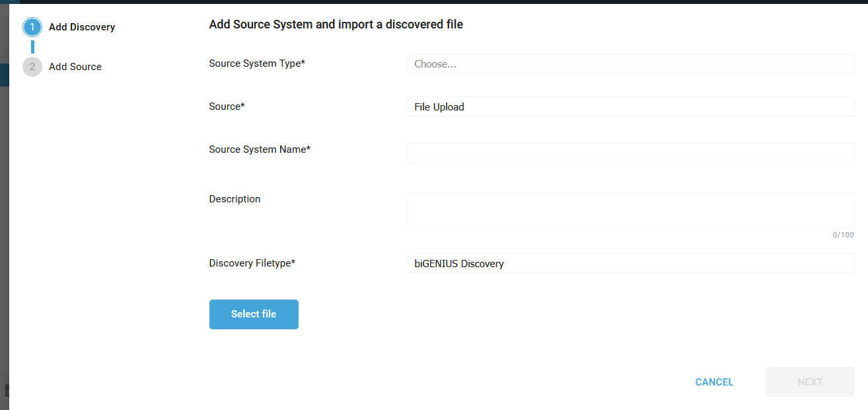Viewport: 868px width, 410px height.
Task: Click the Source* field label
Action: [x=227, y=106]
